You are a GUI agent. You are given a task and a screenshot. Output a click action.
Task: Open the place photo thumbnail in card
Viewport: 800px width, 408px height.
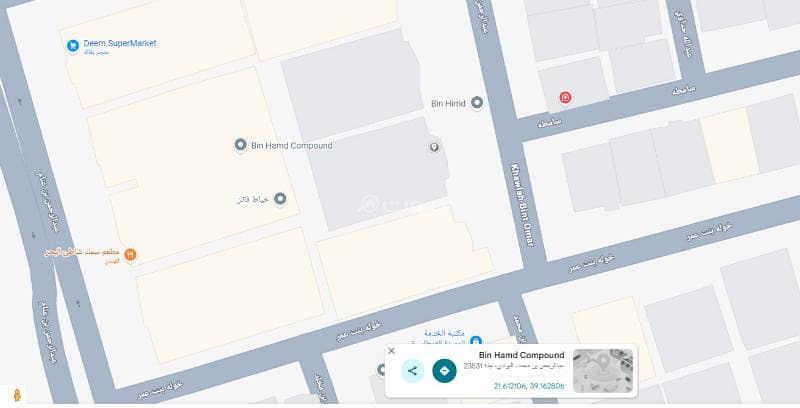point(603,371)
